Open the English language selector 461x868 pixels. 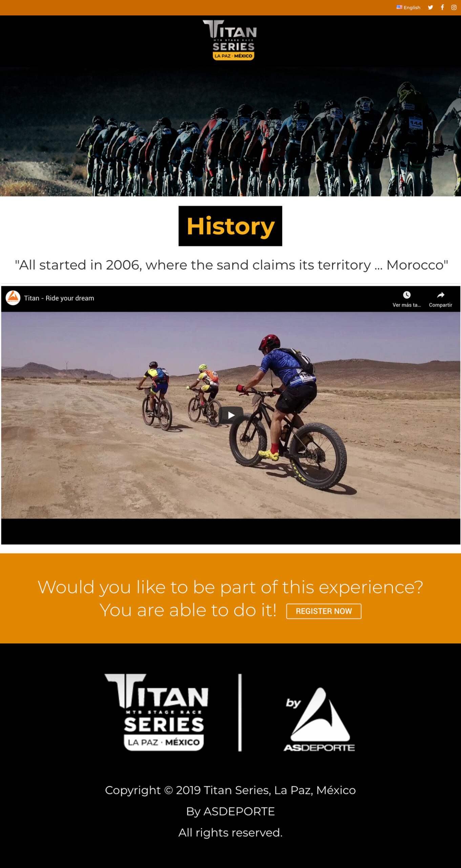click(x=408, y=7)
